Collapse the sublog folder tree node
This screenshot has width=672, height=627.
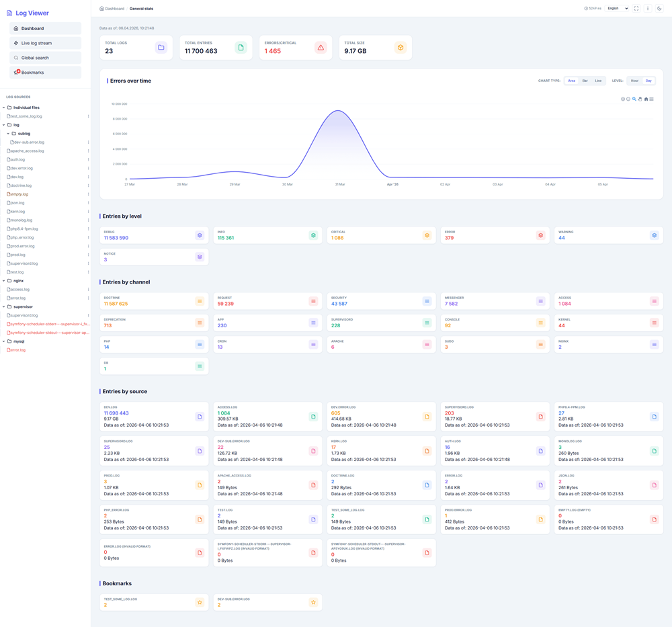[x=8, y=134]
